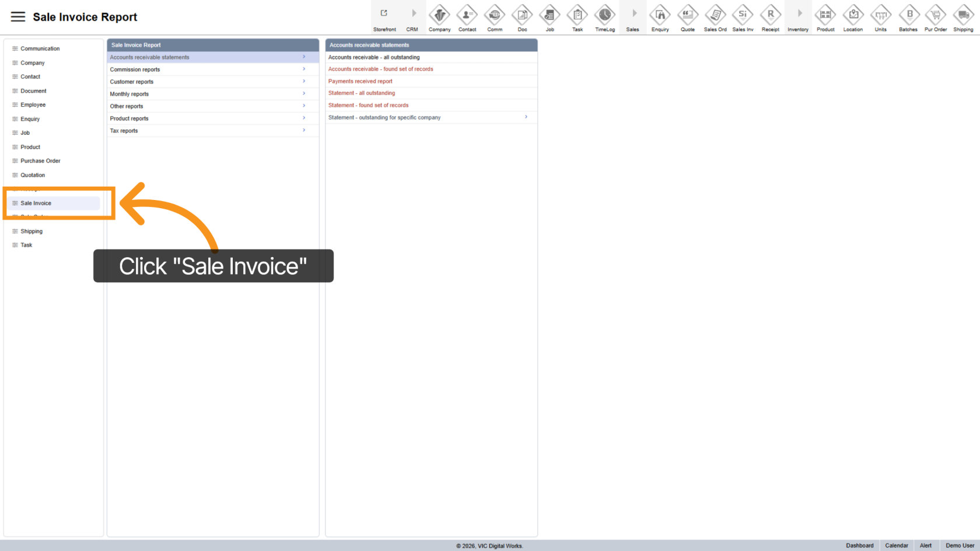Switch to the Calendar view at bottom
980x551 pixels.
click(x=897, y=545)
